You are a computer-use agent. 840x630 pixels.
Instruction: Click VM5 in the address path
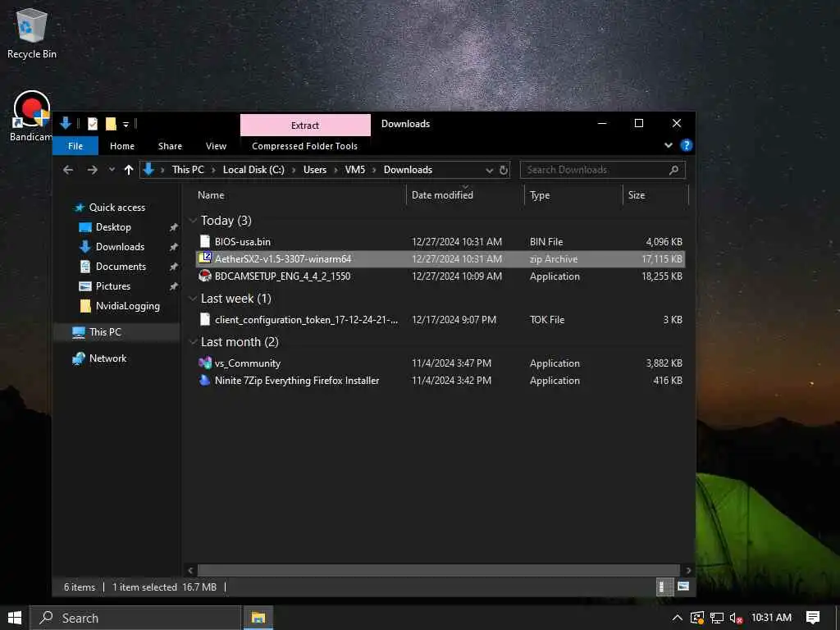(x=354, y=170)
